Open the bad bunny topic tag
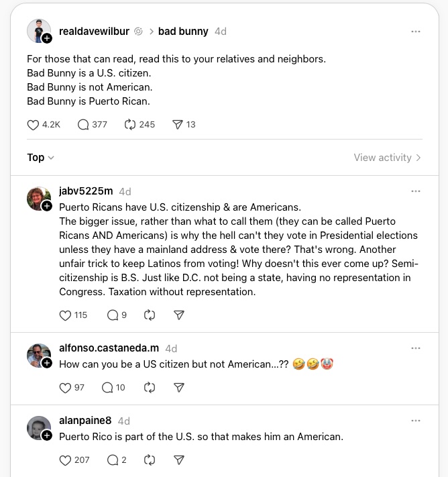The image size is (448, 477). tap(182, 32)
